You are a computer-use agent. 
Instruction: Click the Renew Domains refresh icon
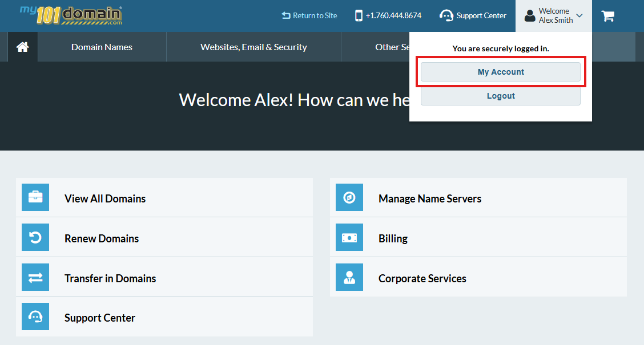coord(35,237)
